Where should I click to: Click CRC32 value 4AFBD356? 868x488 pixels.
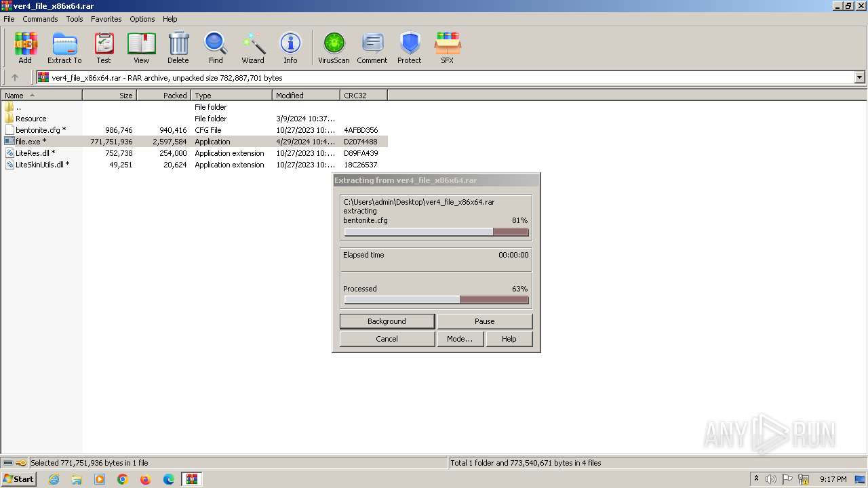pyautogui.click(x=361, y=130)
